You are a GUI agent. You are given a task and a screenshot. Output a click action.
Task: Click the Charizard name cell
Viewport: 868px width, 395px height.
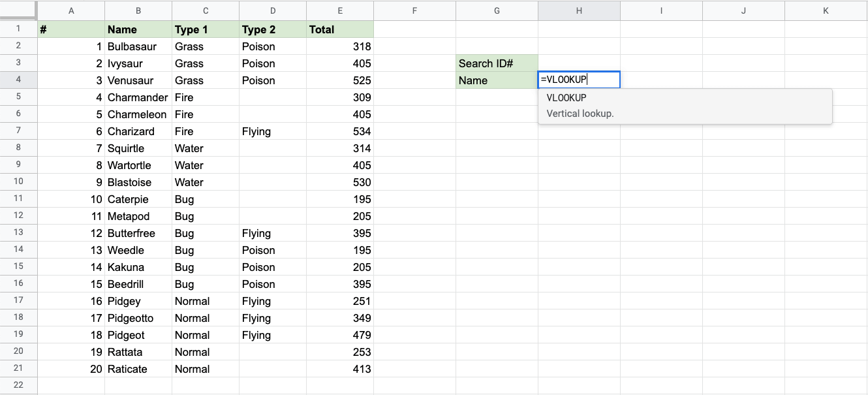tap(138, 131)
